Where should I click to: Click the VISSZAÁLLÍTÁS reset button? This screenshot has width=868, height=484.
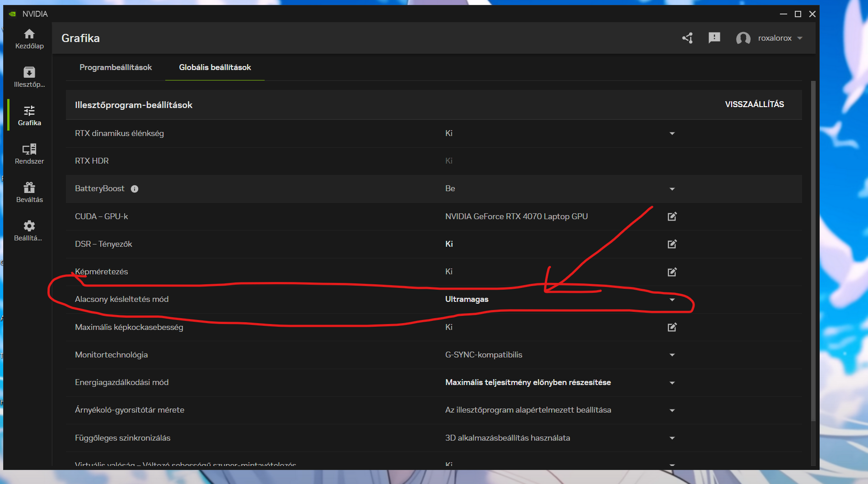tap(754, 104)
